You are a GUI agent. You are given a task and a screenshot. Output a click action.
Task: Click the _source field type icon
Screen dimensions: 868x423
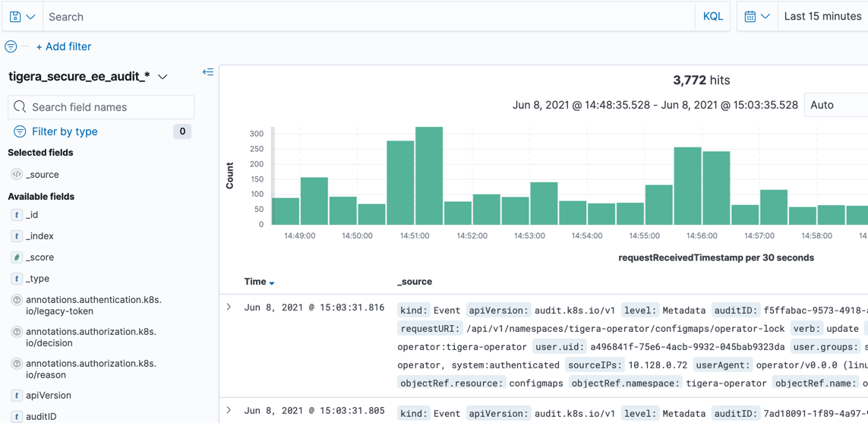click(x=17, y=175)
